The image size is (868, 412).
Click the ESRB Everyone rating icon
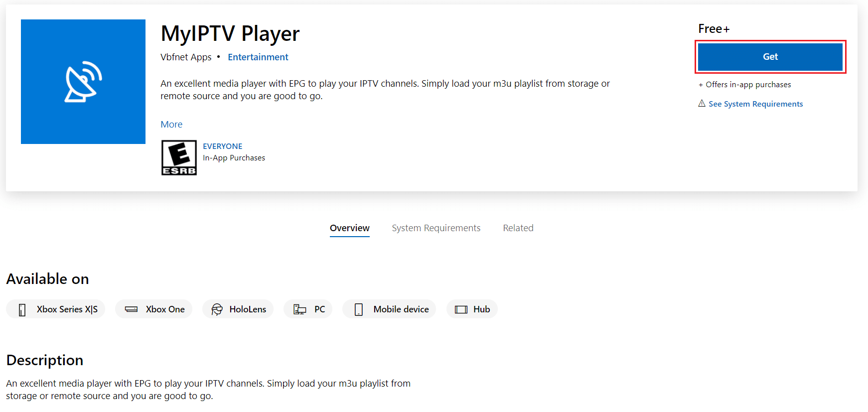179,157
